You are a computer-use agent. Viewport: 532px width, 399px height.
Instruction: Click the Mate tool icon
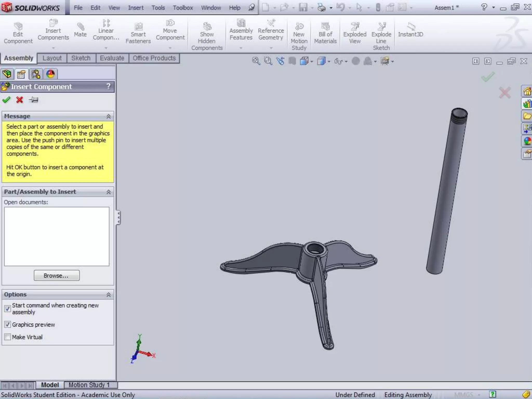(x=80, y=27)
